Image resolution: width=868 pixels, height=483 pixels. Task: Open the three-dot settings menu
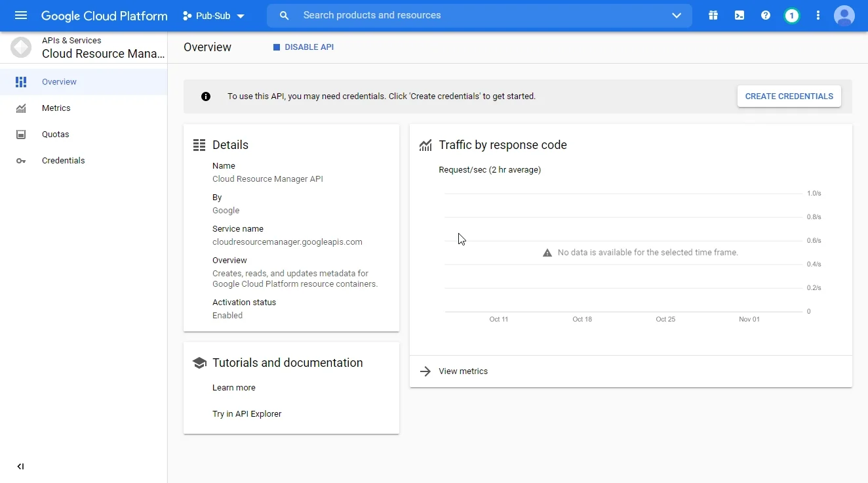pos(818,15)
